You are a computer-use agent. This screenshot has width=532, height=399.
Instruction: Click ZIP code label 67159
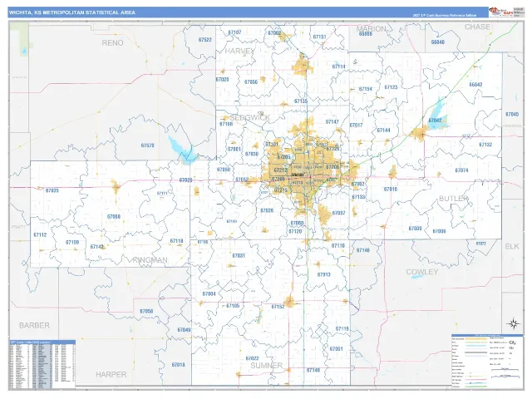coord(72,242)
